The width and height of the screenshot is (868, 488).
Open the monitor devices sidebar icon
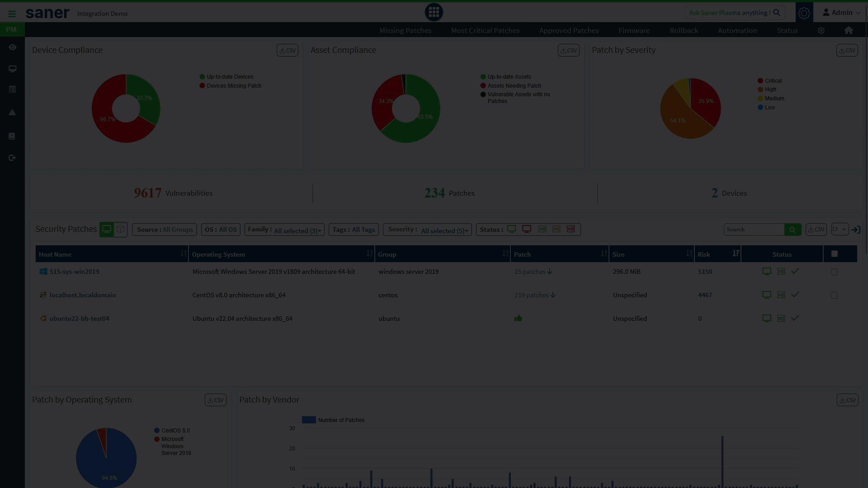pyautogui.click(x=12, y=69)
